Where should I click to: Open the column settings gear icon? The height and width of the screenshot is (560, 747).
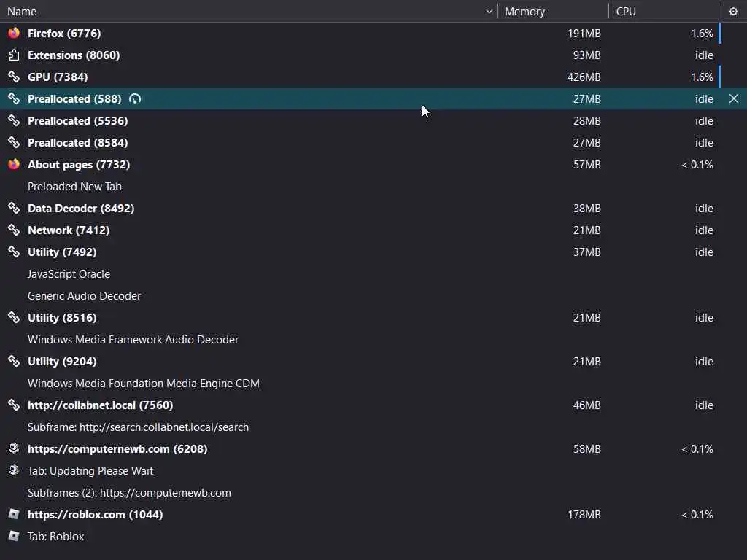(x=733, y=11)
